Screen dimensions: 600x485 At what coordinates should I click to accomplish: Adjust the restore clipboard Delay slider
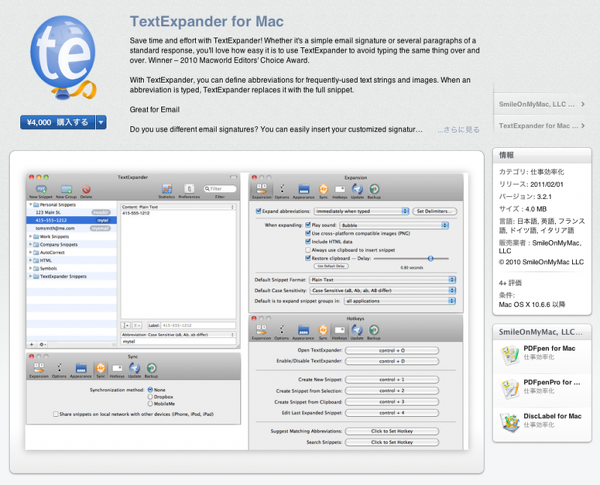click(430, 258)
